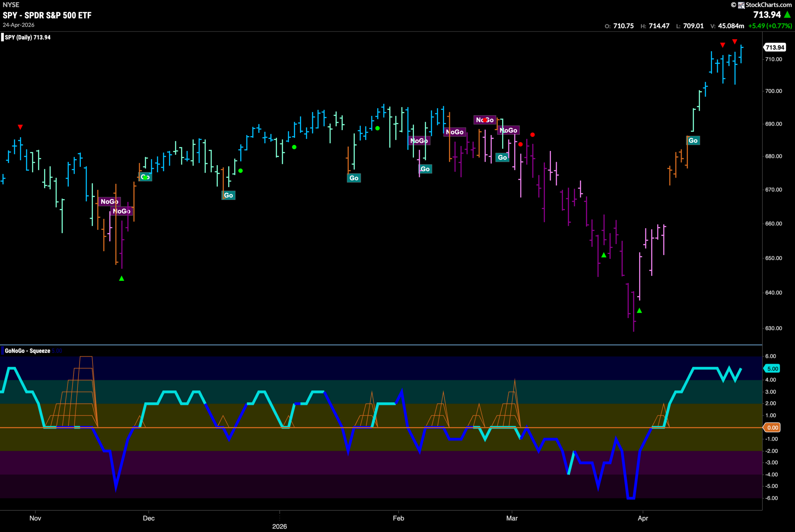Click the Go label near 676 in early February
Screen dimensions: 795x532
pos(425,169)
